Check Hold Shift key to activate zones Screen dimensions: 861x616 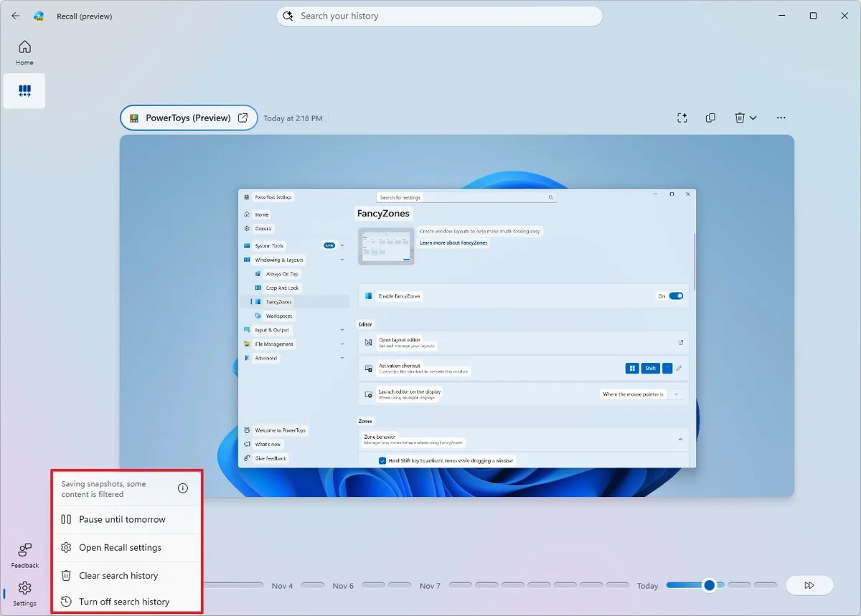point(382,460)
